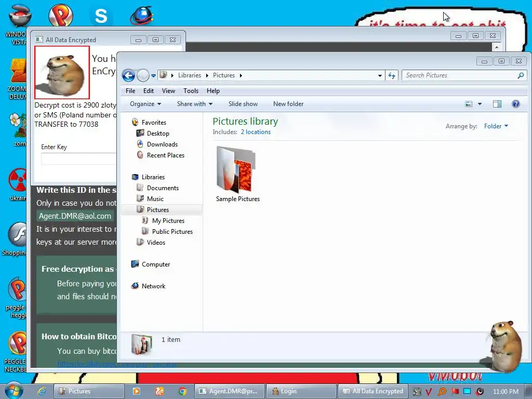Click the 2 locations link

click(x=256, y=131)
